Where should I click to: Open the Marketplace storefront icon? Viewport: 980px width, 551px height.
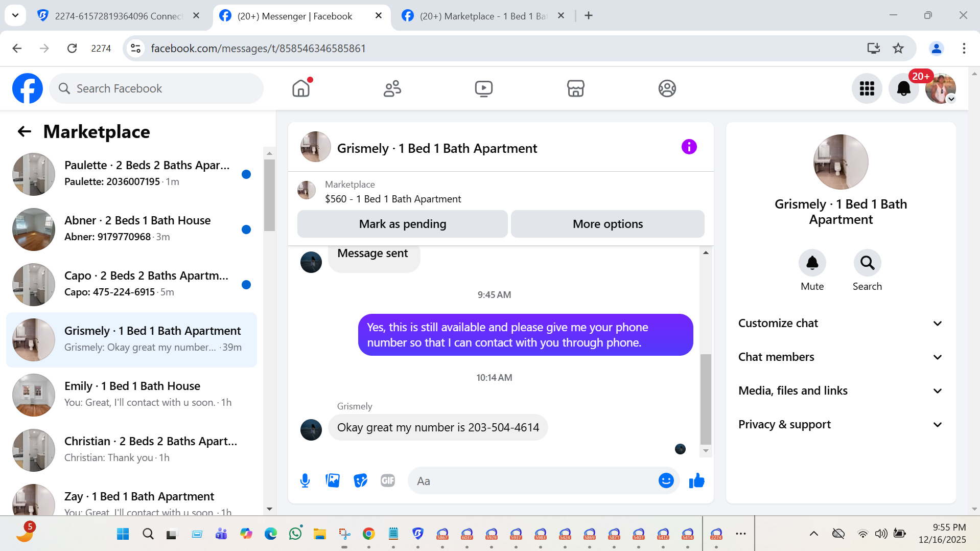(575, 88)
